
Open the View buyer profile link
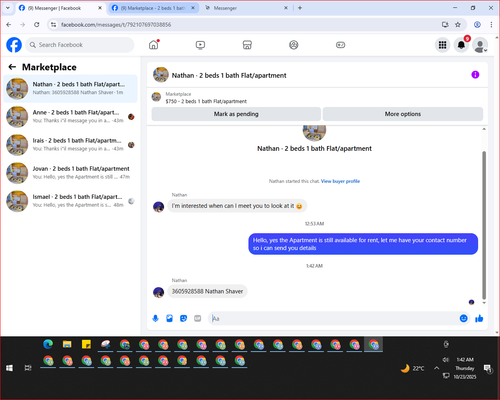pos(340,181)
